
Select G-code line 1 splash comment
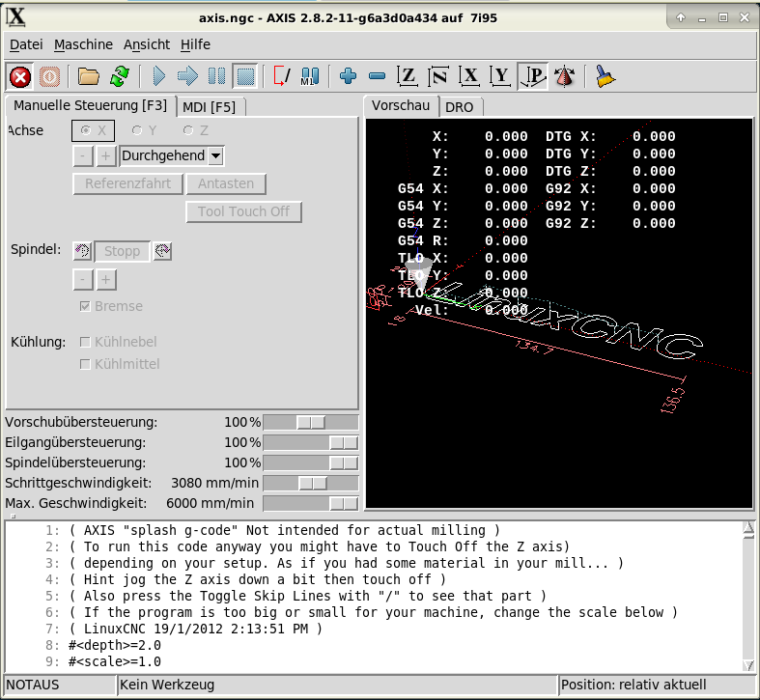[x=285, y=530]
